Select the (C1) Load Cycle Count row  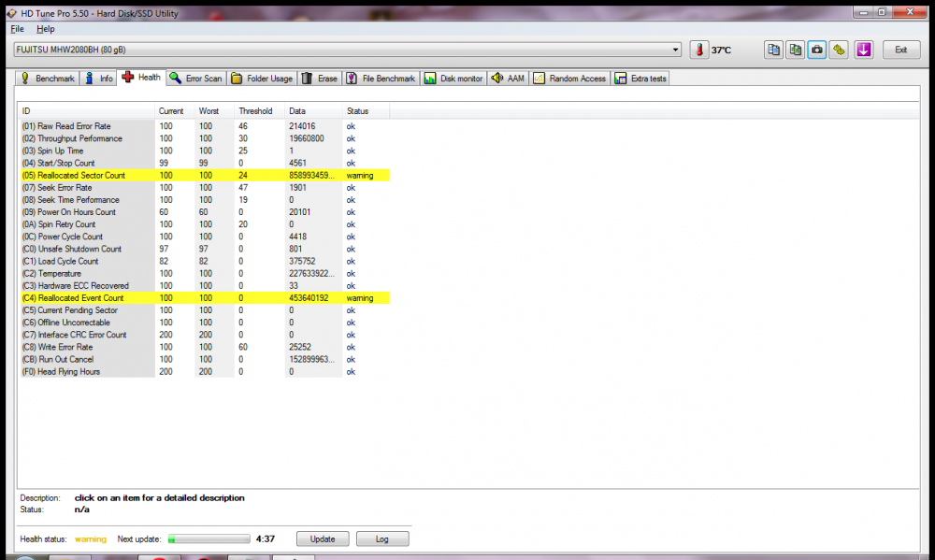coord(205,261)
